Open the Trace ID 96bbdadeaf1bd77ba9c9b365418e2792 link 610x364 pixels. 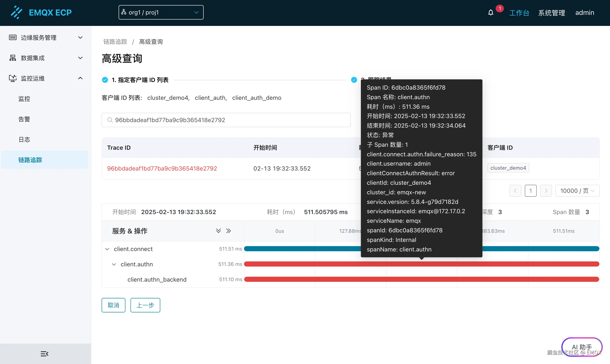tap(162, 168)
